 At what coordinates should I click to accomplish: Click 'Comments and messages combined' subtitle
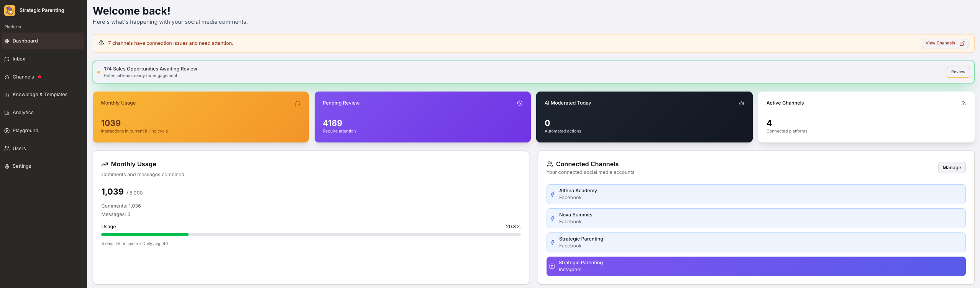pyautogui.click(x=143, y=175)
